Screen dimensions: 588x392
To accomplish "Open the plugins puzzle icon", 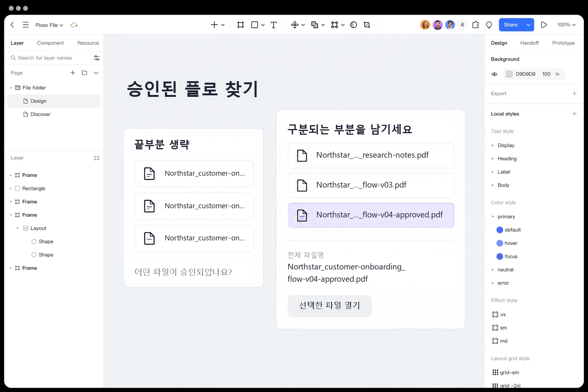I will (475, 25).
